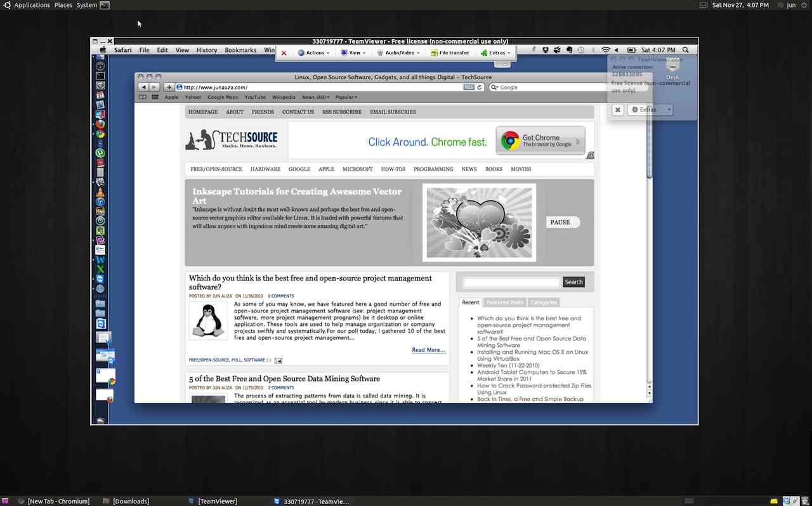The image size is (812, 506).
Task: Reload the page in Safari
Action: coord(480,88)
